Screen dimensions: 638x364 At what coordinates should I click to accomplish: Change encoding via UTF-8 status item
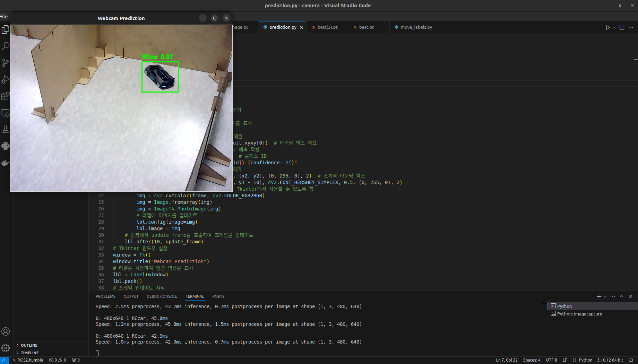(551, 360)
